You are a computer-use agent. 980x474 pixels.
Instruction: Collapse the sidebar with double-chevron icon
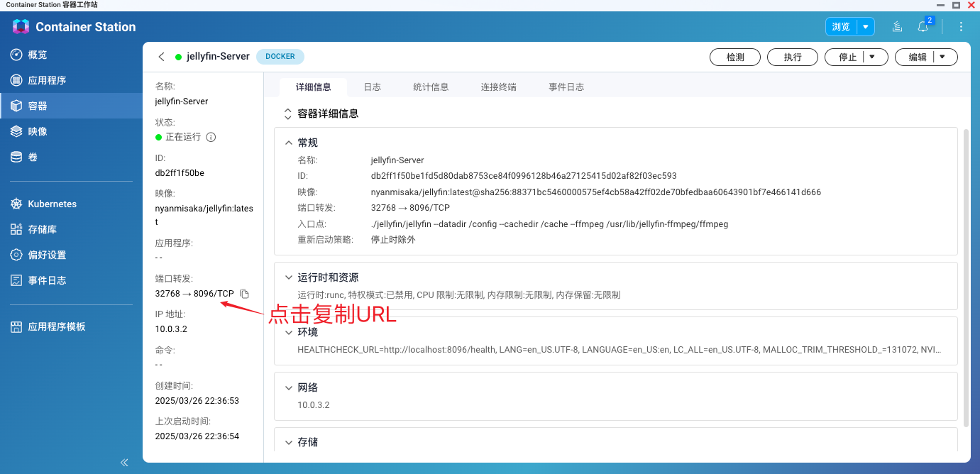tap(124, 462)
